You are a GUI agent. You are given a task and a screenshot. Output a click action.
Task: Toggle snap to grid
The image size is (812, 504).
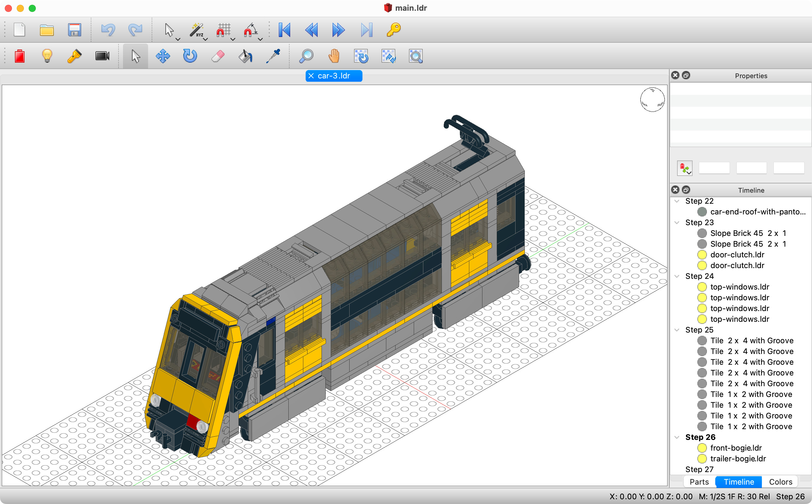pos(224,30)
